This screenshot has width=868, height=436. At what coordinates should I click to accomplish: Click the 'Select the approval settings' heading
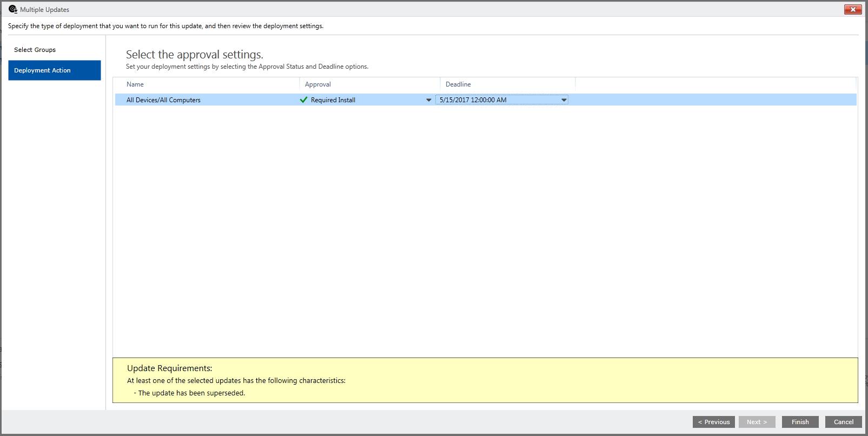[194, 55]
